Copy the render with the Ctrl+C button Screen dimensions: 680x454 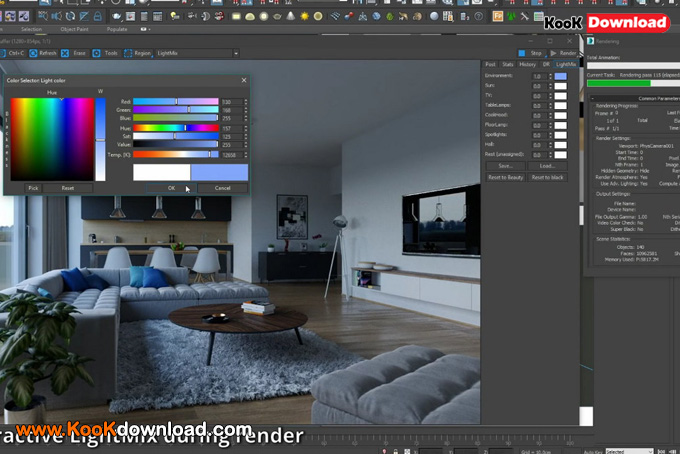[14, 53]
